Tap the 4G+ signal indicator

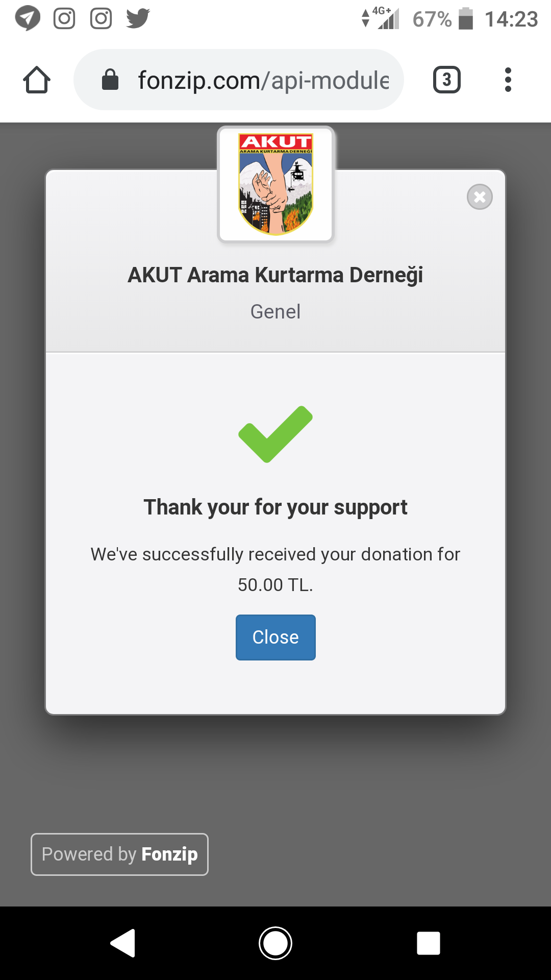pyautogui.click(x=381, y=18)
